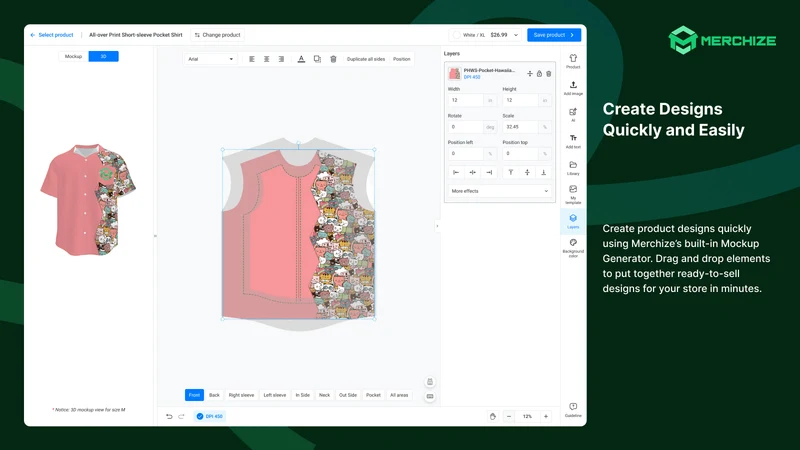
Task: Click the PHWS-Pocket layer thumbnail
Action: click(x=454, y=73)
